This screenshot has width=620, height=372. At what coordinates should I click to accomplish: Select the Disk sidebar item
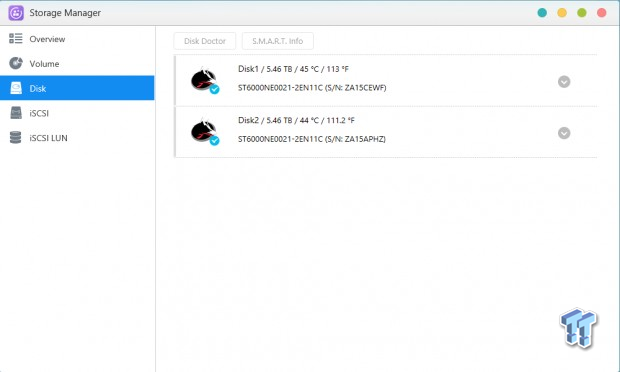[x=77, y=88]
